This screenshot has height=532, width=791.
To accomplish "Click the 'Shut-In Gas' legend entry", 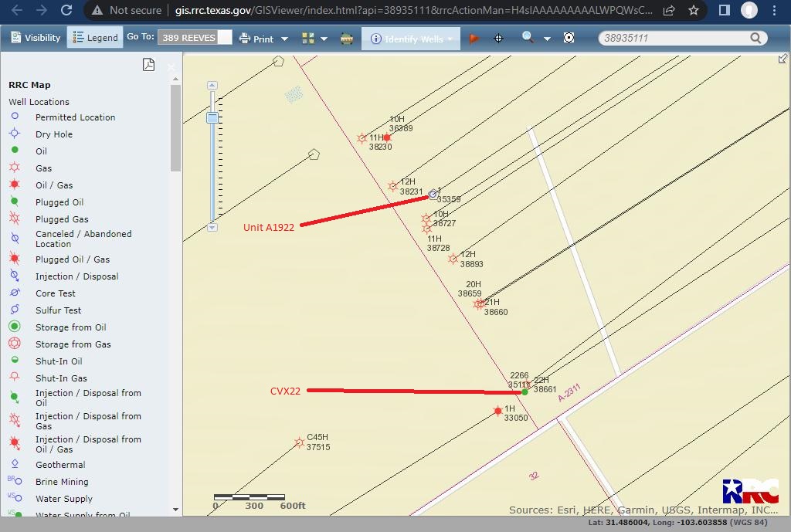I will (x=62, y=378).
